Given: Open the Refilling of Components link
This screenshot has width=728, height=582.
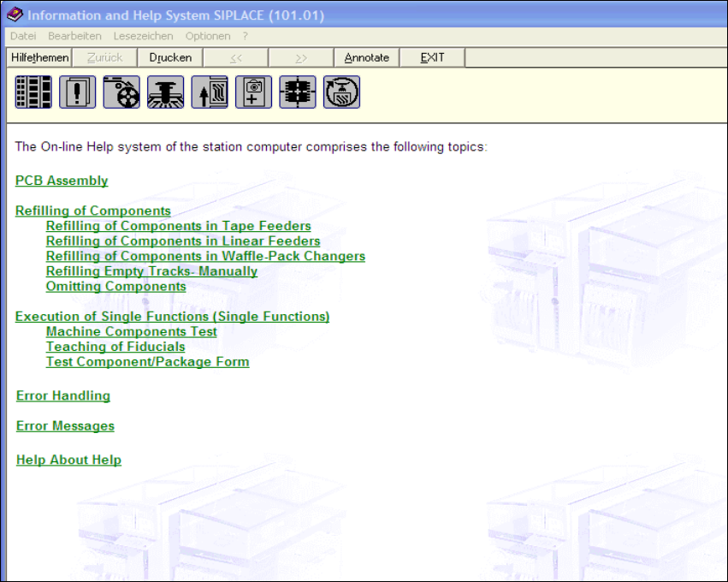Looking at the screenshot, I should [x=93, y=211].
